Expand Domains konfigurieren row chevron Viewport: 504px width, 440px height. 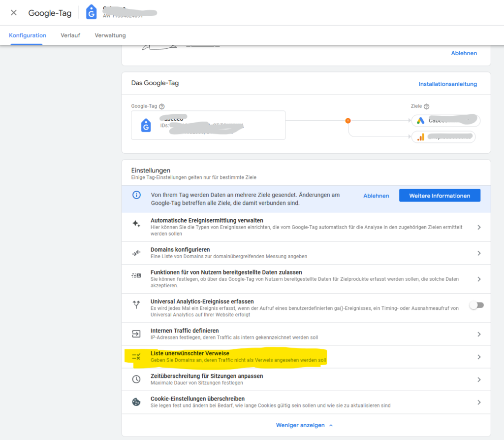click(479, 253)
